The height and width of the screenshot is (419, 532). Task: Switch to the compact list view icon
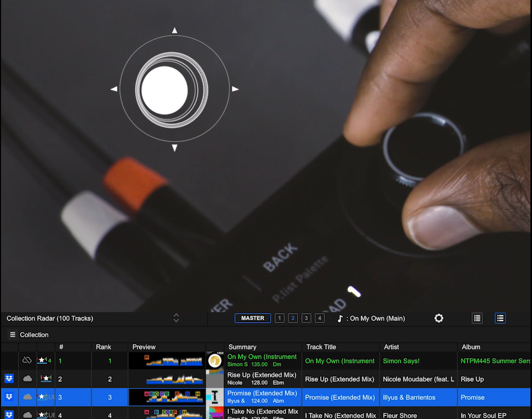pos(477,318)
